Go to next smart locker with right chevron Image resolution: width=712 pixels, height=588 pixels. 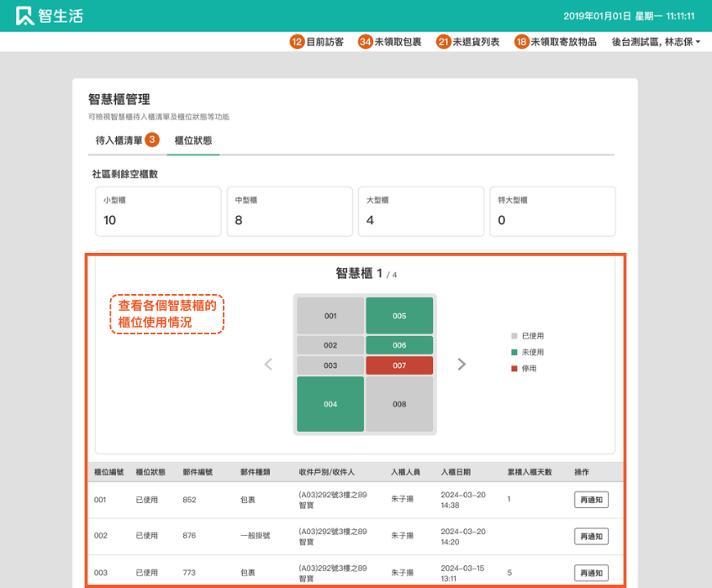coord(461,364)
